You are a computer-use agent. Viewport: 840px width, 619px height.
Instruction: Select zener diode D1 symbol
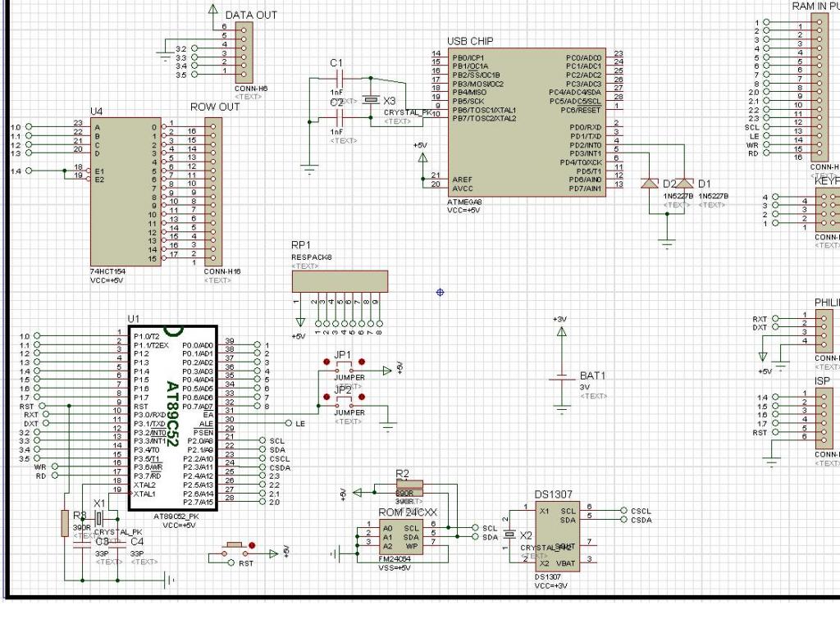pyautogui.click(x=684, y=183)
